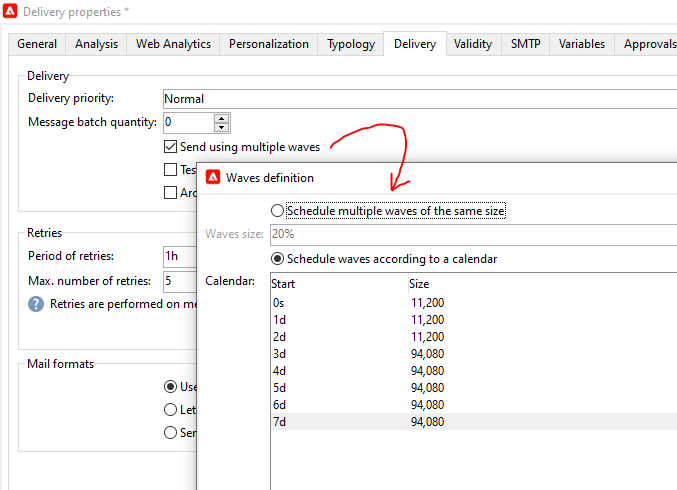Open the General tab
The width and height of the screenshot is (677, 490).
37,44
